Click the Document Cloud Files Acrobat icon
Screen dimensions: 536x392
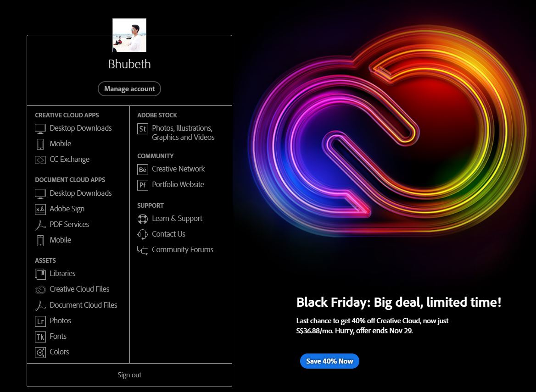click(x=40, y=306)
